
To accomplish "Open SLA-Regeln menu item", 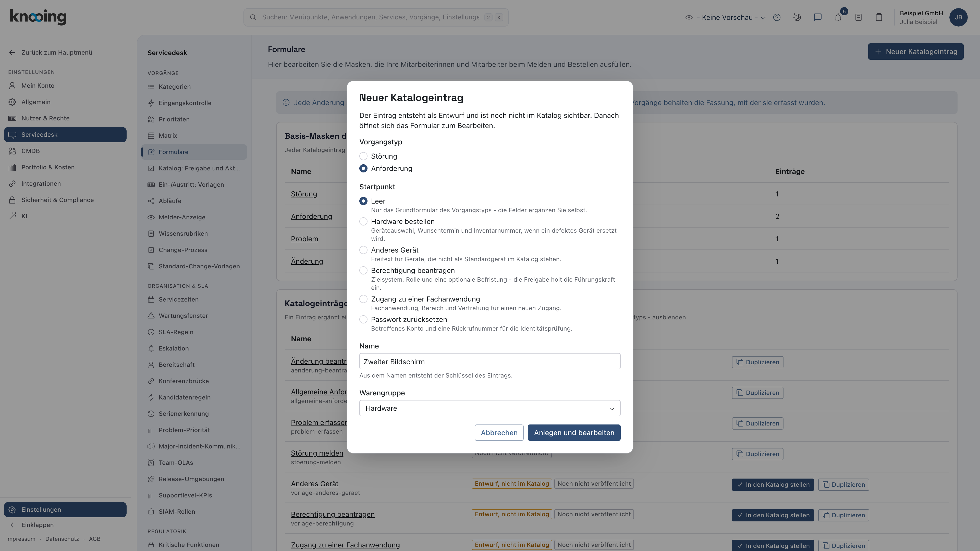I will [194, 332].
